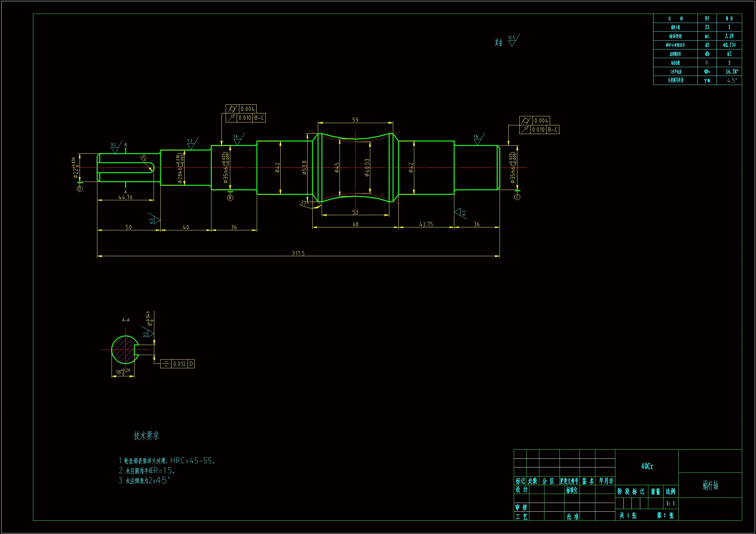Image resolution: width=756 pixels, height=534 pixels.
Task: Click the 40.534 value in parameter table
Action: pyautogui.click(x=729, y=45)
